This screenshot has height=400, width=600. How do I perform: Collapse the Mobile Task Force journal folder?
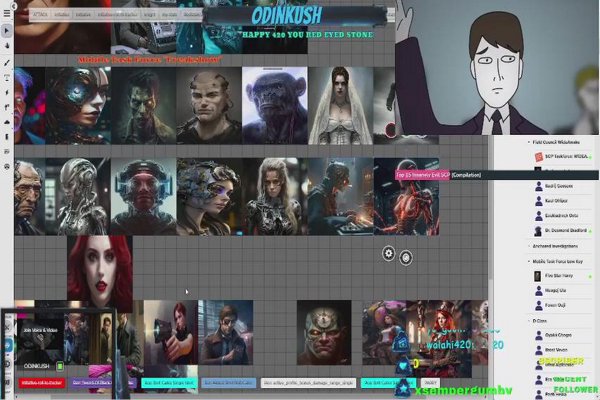pyautogui.click(x=529, y=261)
